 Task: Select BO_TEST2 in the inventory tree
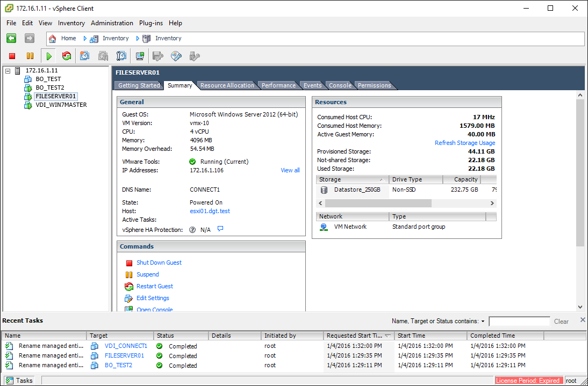tap(50, 88)
